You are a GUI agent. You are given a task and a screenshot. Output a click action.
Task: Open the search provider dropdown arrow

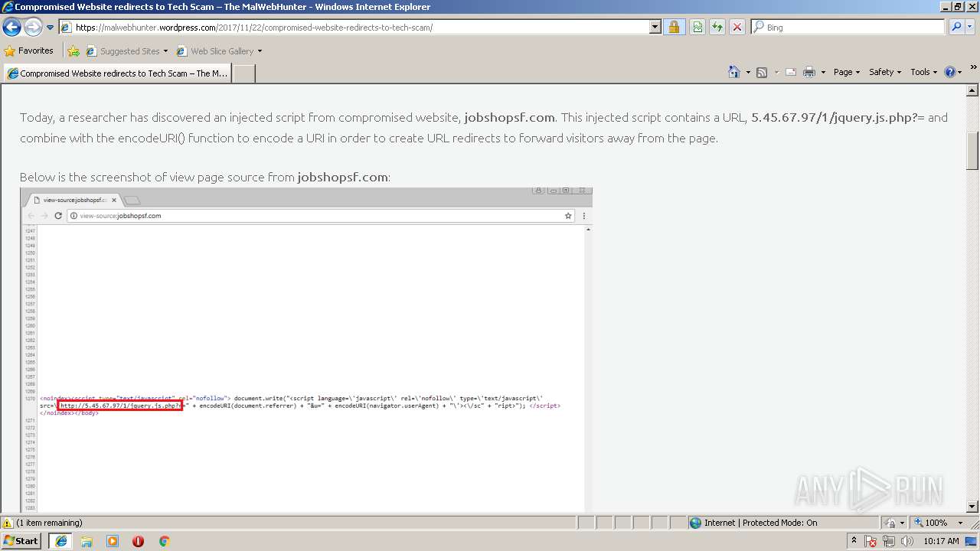pos(971,28)
